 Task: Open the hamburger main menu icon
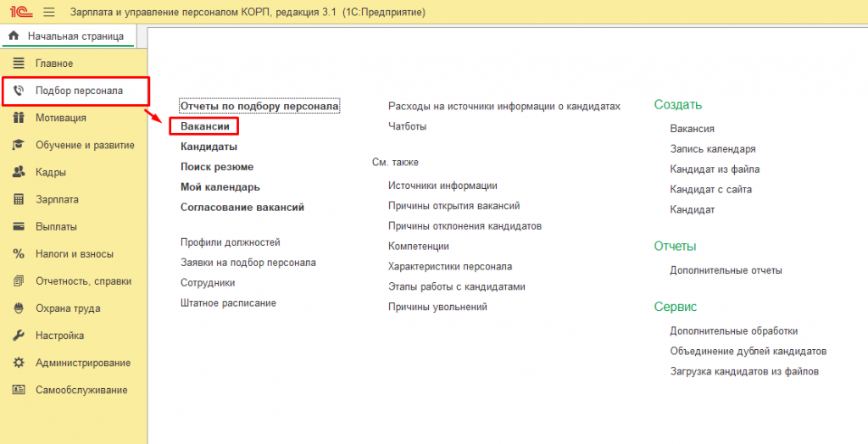(48, 12)
